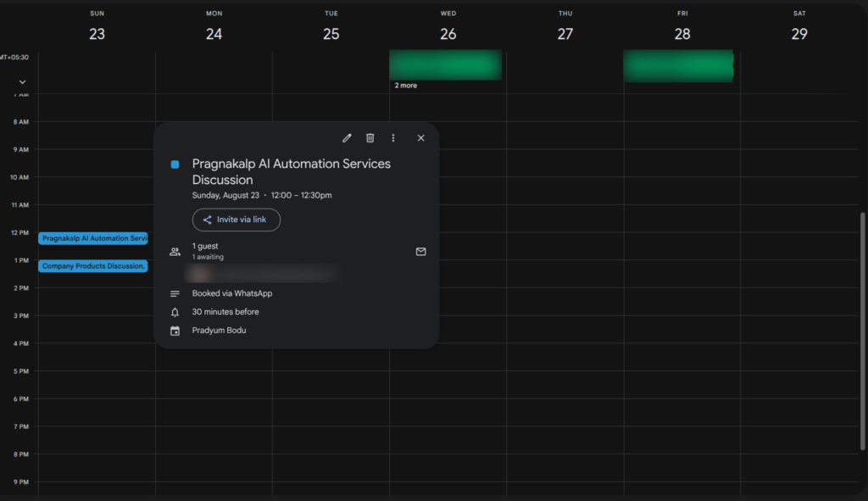
Task: Select Sunday 23 date header
Action: pyautogui.click(x=97, y=34)
